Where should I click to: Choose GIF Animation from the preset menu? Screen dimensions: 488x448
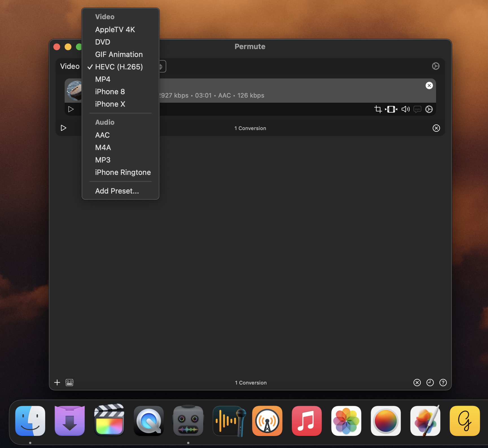pos(119,54)
